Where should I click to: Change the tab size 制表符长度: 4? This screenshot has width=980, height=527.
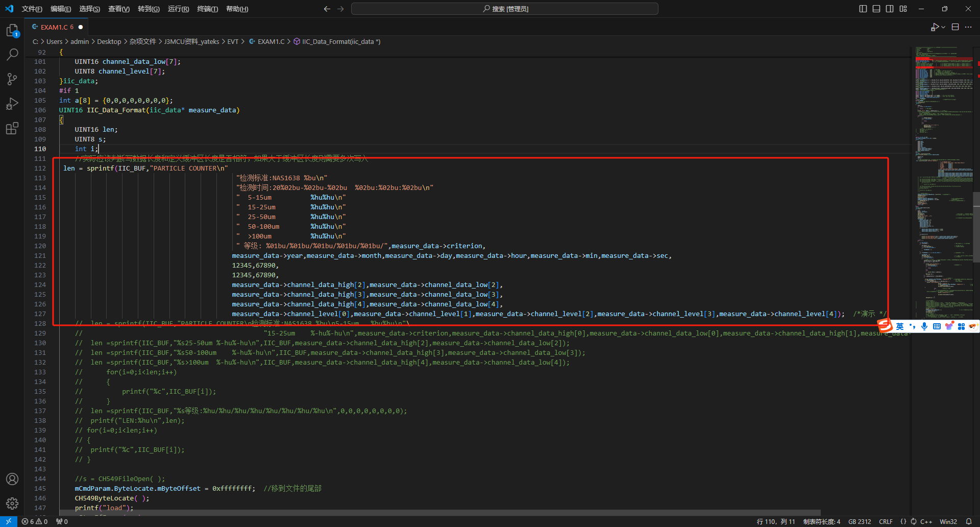pos(822,521)
